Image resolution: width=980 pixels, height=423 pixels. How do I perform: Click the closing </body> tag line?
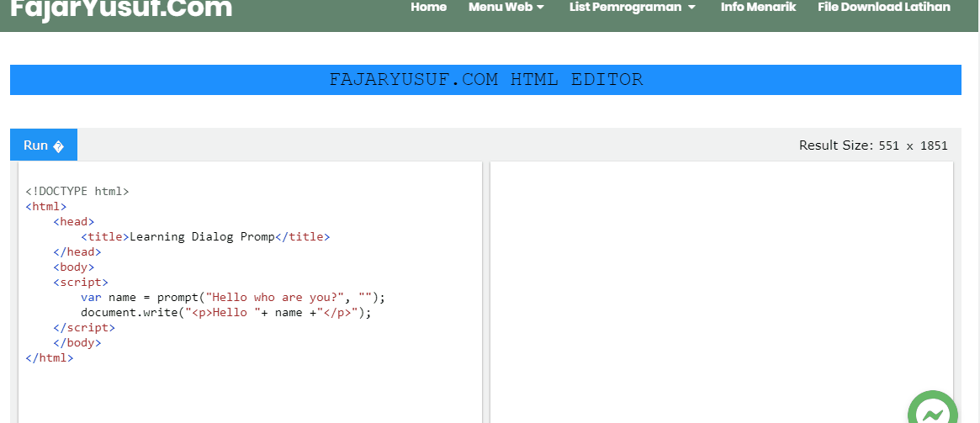click(x=77, y=343)
